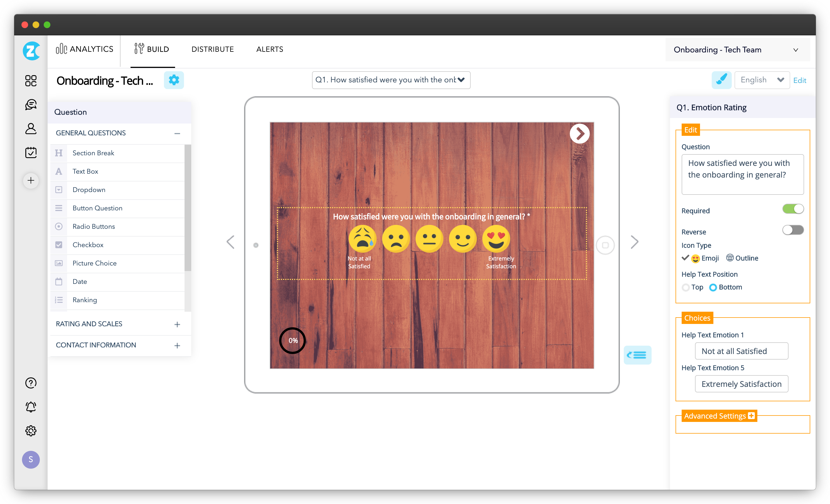Add a Button Question type
Image resolution: width=830 pixels, height=504 pixels.
click(117, 208)
